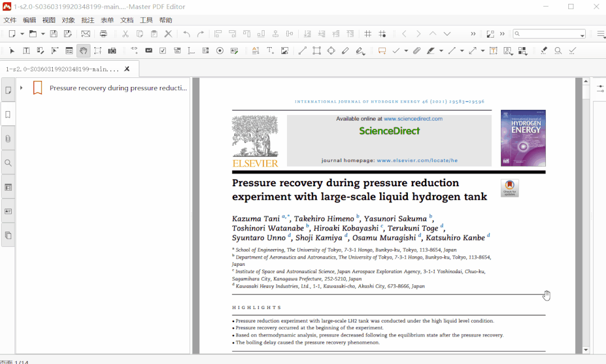
Task: Click the Insert Image tool
Action: [x=285, y=50]
